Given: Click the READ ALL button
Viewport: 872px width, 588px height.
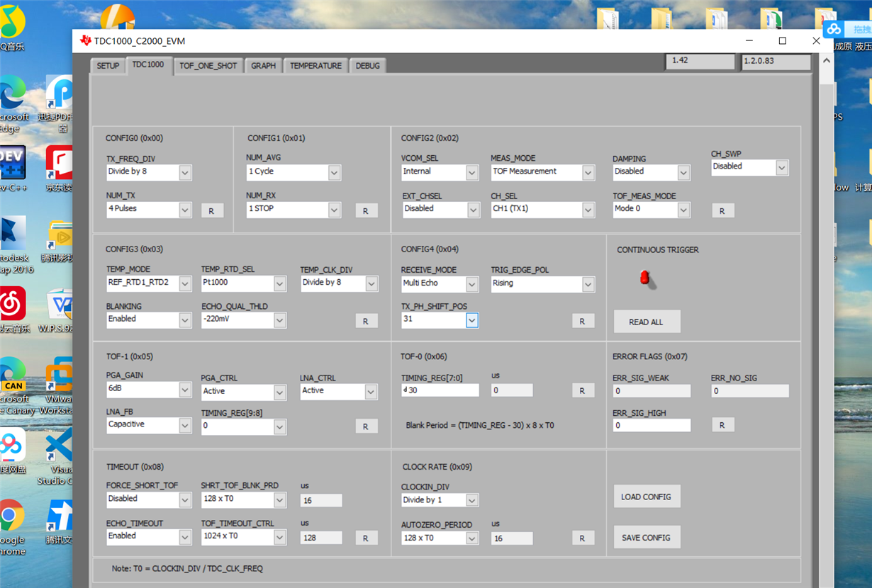Looking at the screenshot, I should [x=647, y=322].
